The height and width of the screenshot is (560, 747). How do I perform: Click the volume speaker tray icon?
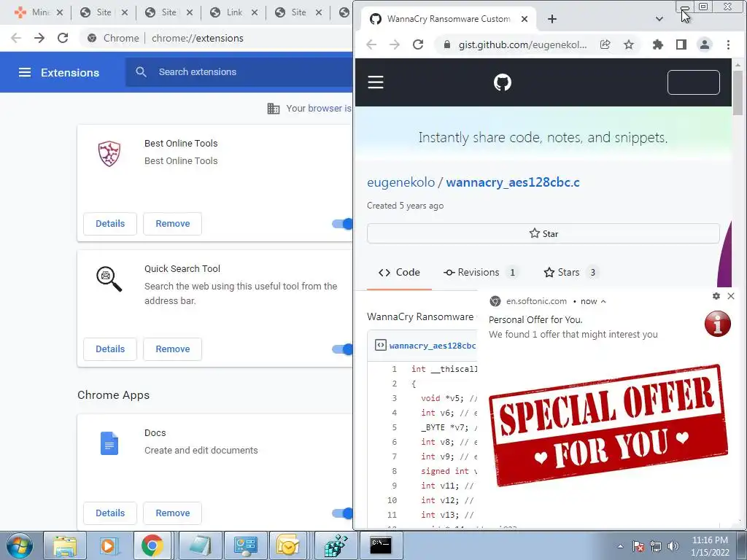[673, 546]
